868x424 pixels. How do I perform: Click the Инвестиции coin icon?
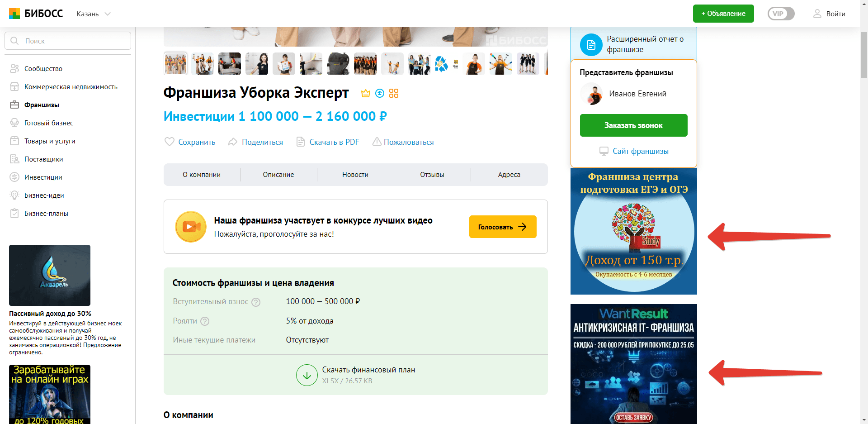click(x=14, y=177)
